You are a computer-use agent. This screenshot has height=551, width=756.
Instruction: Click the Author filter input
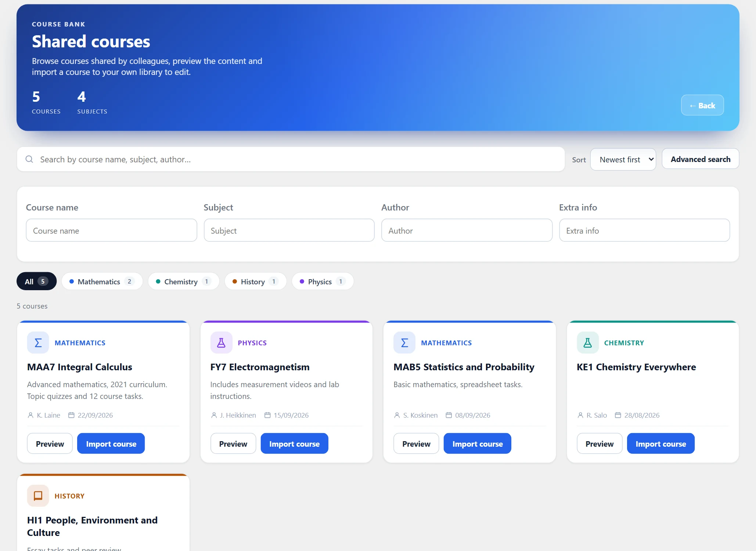(467, 230)
